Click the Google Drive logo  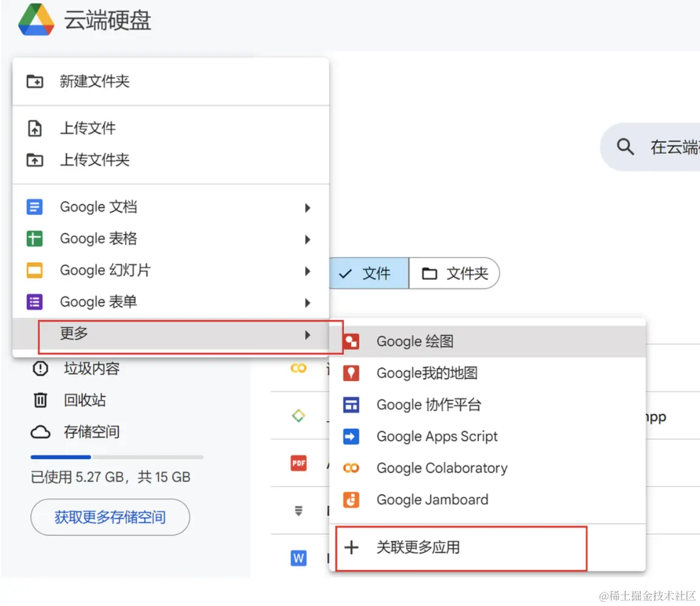(36, 19)
